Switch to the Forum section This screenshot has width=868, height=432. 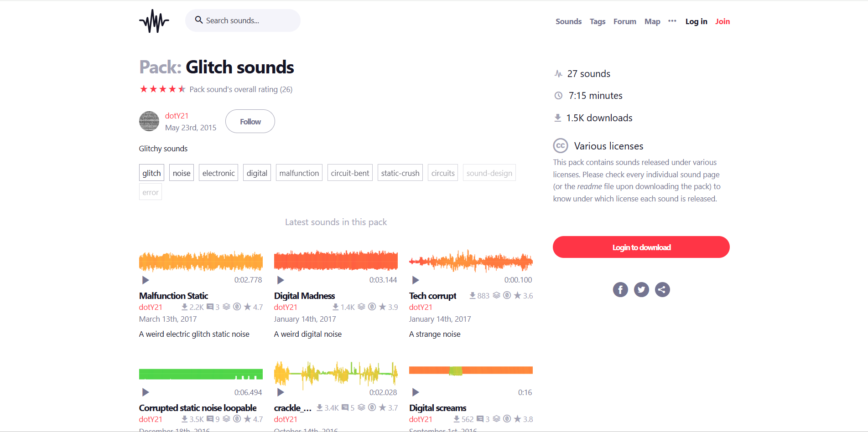pyautogui.click(x=624, y=21)
